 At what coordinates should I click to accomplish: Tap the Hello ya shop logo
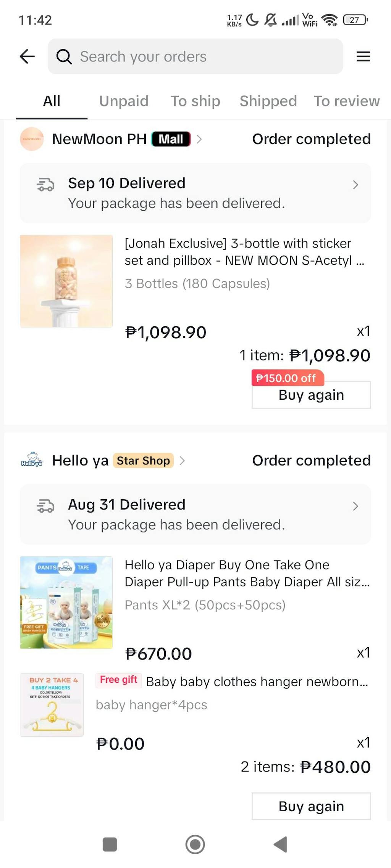pyautogui.click(x=32, y=460)
